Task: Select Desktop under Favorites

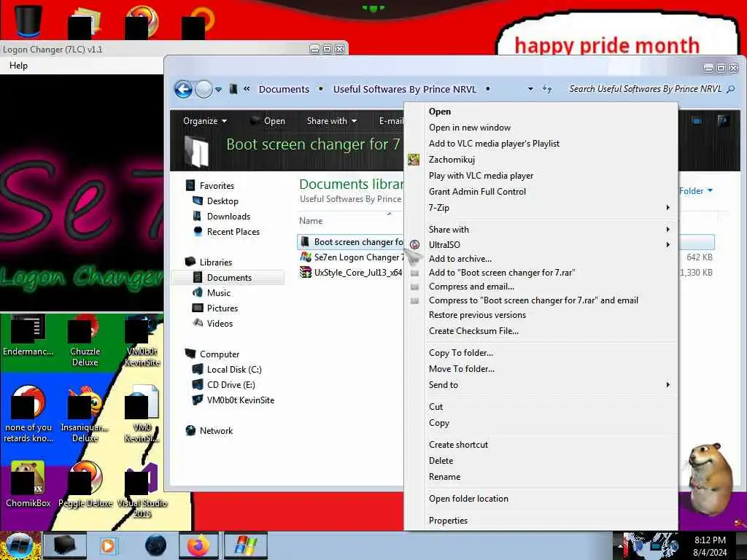Action: pyautogui.click(x=215, y=201)
